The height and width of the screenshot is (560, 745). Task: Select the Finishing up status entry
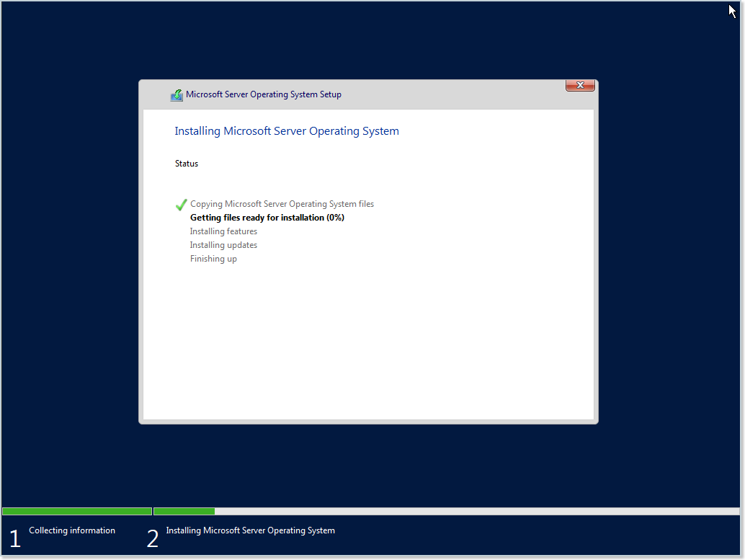point(213,258)
